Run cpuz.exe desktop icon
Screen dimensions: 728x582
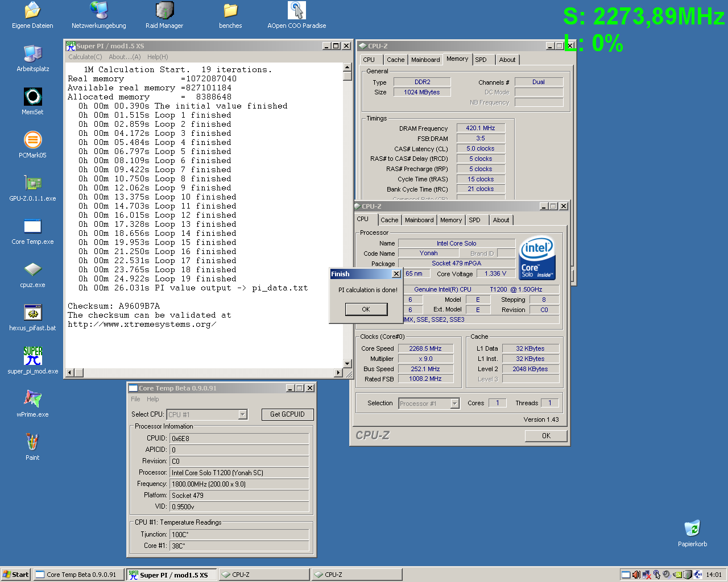point(32,275)
